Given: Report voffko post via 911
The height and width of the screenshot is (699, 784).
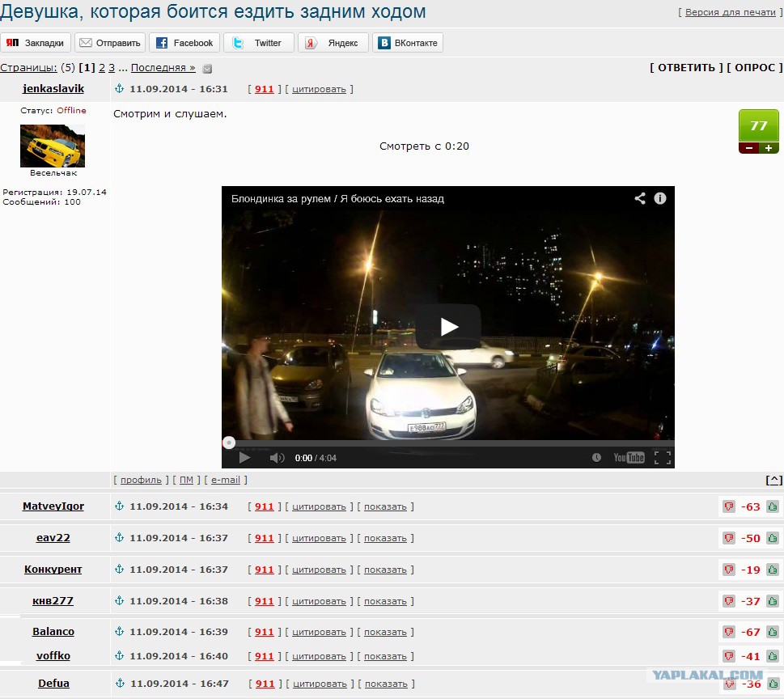Looking at the screenshot, I should coord(265,656).
